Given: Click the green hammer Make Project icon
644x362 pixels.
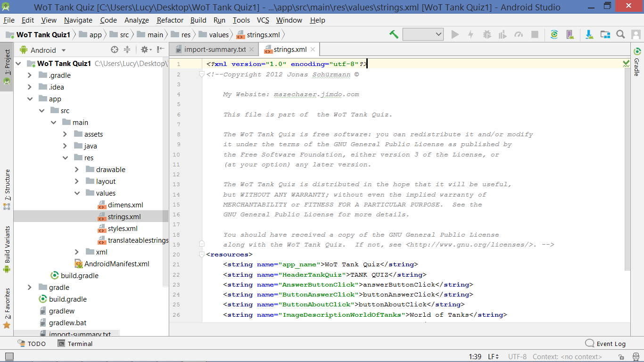Looking at the screenshot, I should click(394, 34).
